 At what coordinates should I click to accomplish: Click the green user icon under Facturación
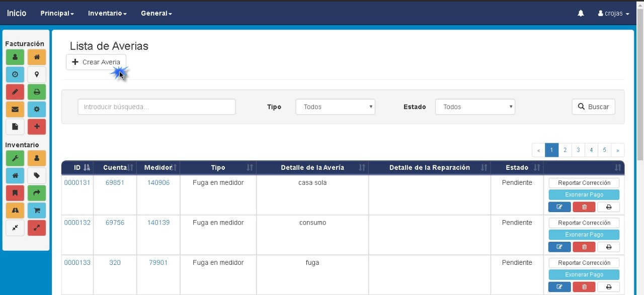click(15, 57)
